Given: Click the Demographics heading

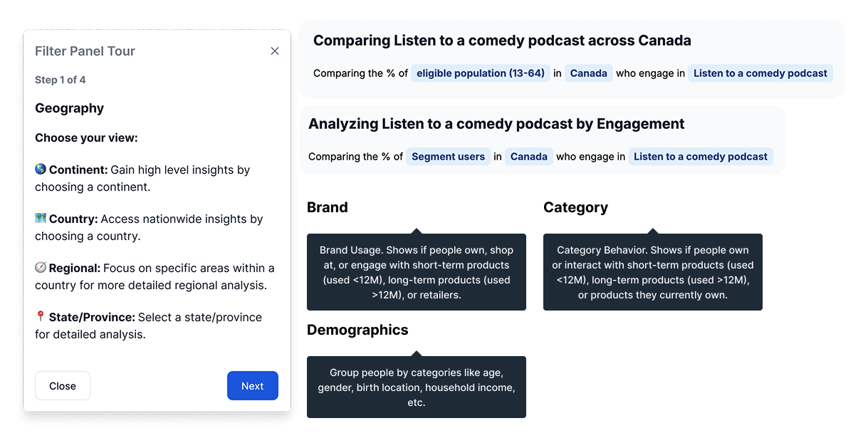Looking at the screenshot, I should click(x=357, y=330).
